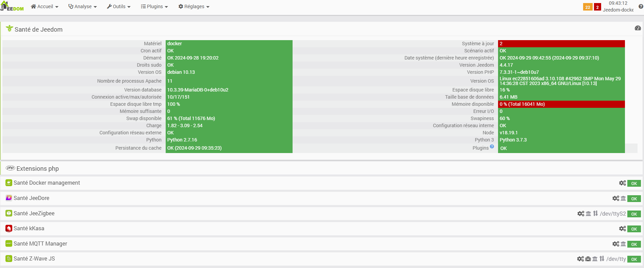Image resolution: width=644 pixels, height=268 pixels.
Task: Click the gears icon on Santé Docker management row
Action: [x=623, y=183]
